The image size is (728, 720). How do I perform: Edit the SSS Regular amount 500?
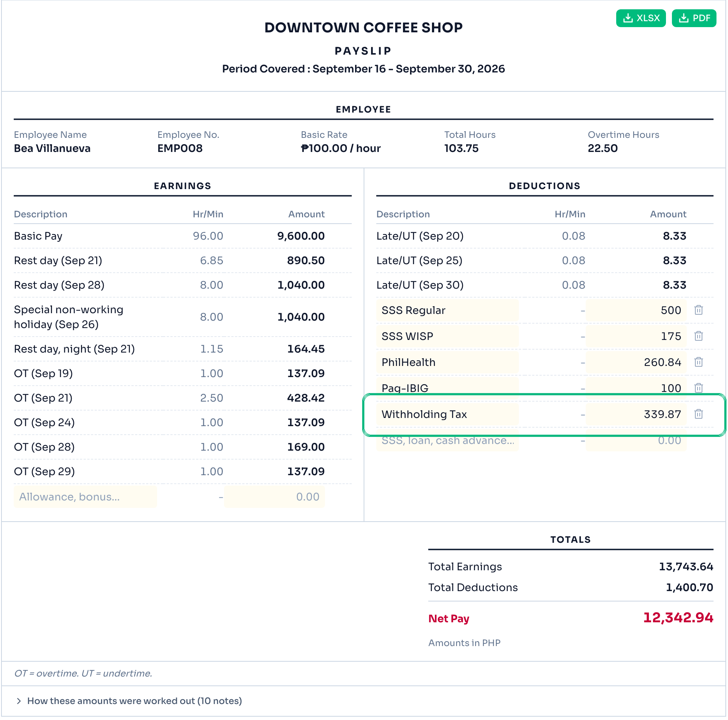coord(636,310)
